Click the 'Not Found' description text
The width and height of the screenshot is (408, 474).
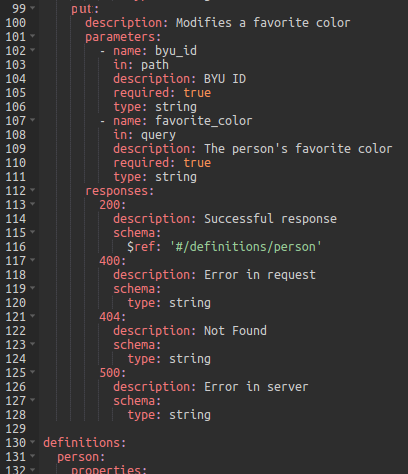pos(235,331)
